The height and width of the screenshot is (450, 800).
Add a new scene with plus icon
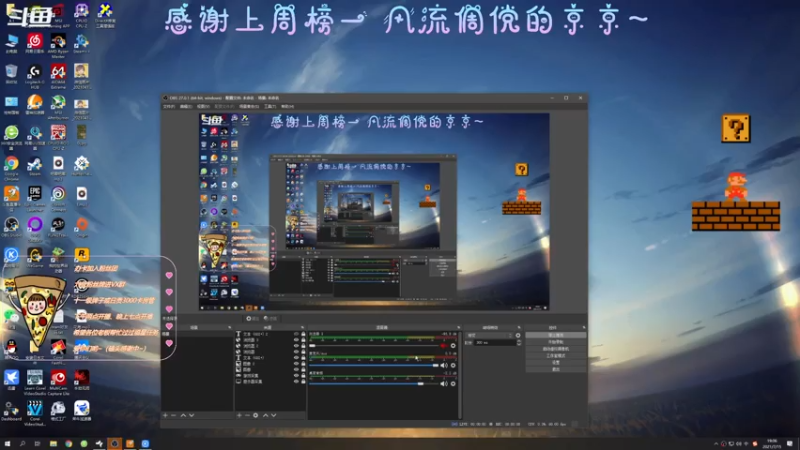pyautogui.click(x=165, y=415)
